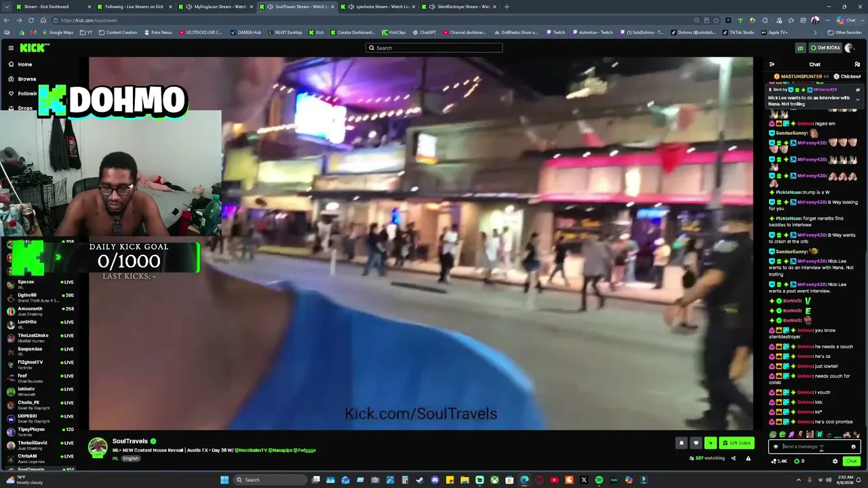Open Apple TV+ bookmark
This screenshot has width=868, height=488.
click(x=775, y=33)
